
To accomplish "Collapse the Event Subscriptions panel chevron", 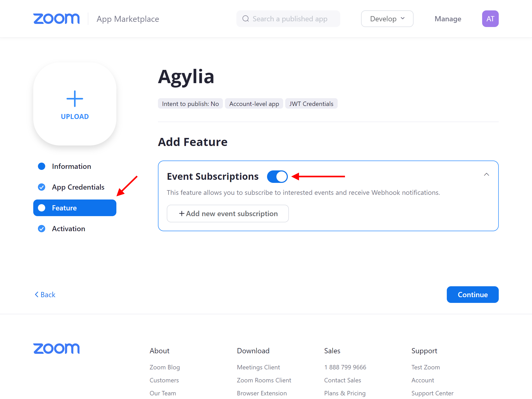I will 487,175.
